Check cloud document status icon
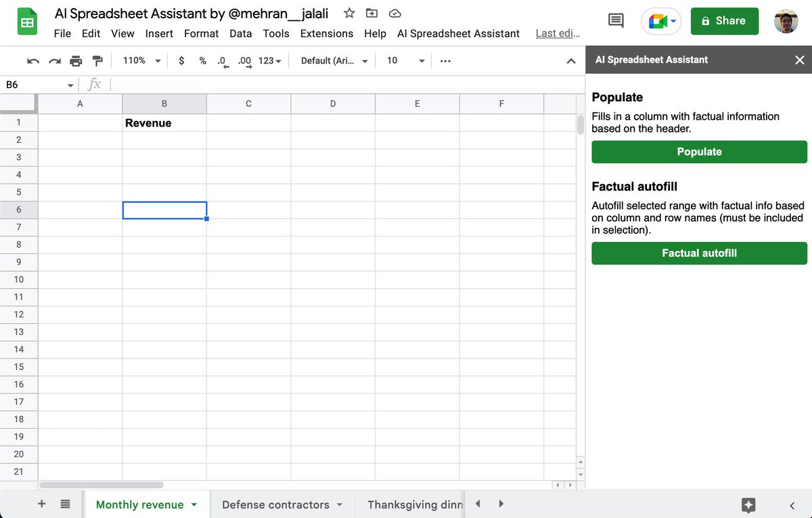Viewport: 812px width, 518px height. [x=396, y=13]
